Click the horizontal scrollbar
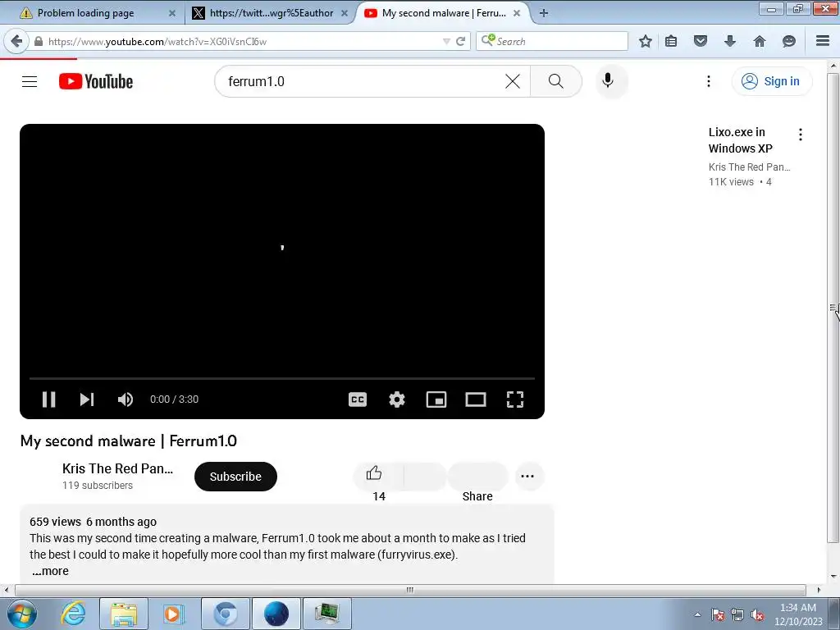This screenshot has width=840, height=630. point(410,590)
